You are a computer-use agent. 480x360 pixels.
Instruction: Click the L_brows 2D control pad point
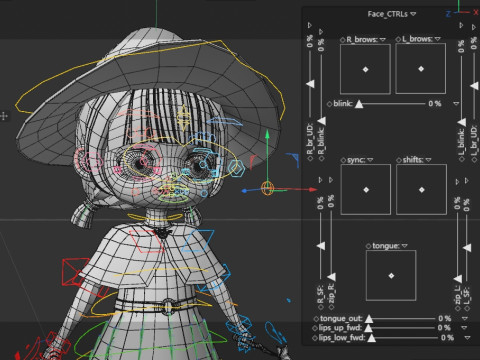421,69
